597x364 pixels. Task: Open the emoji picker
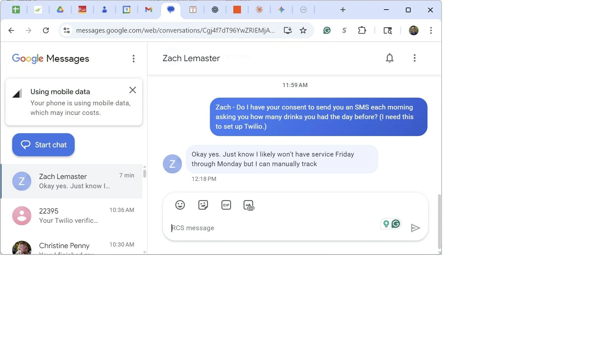click(180, 205)
